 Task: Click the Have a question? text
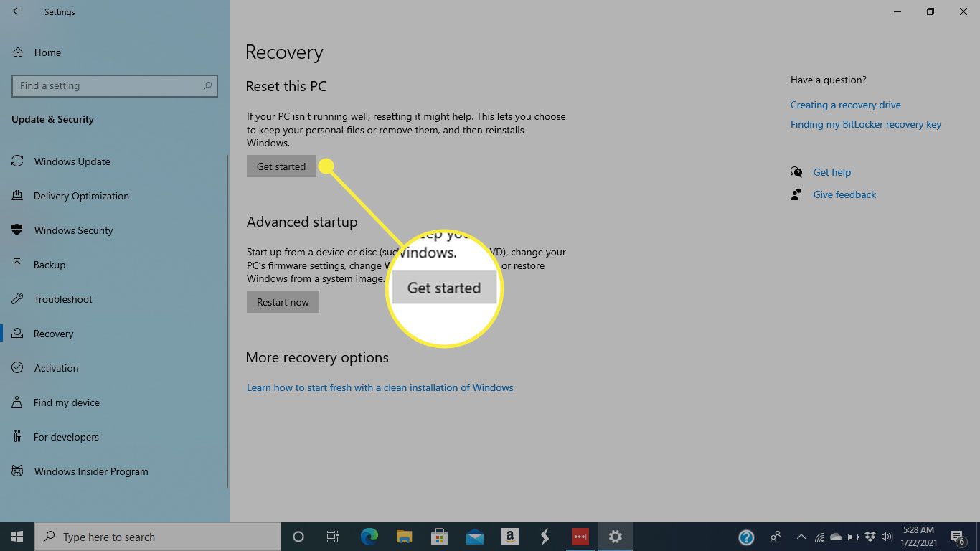tap(828, 80)
